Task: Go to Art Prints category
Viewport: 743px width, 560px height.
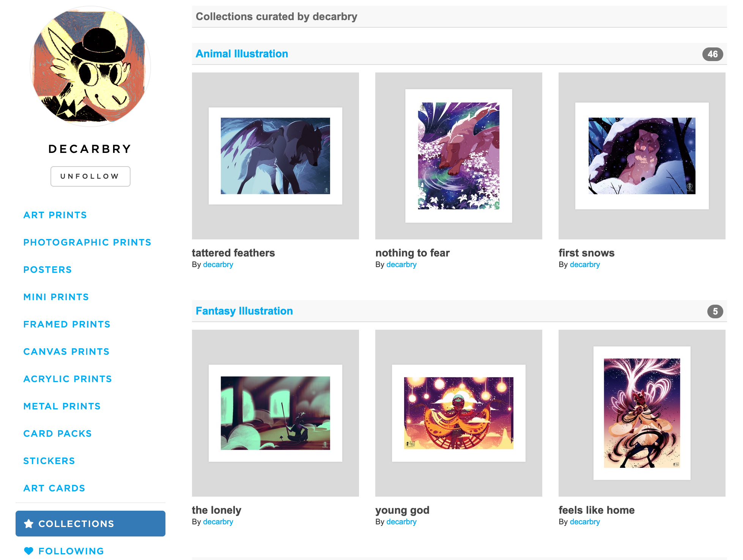Action: click(55, 215)
